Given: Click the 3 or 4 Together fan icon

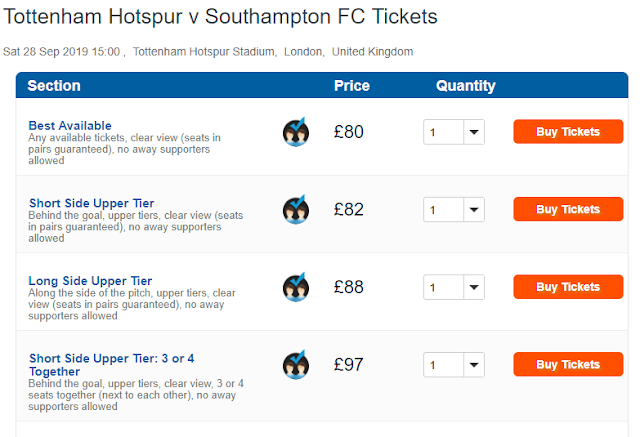Looking at the screenshot, I should click(295, 365).
